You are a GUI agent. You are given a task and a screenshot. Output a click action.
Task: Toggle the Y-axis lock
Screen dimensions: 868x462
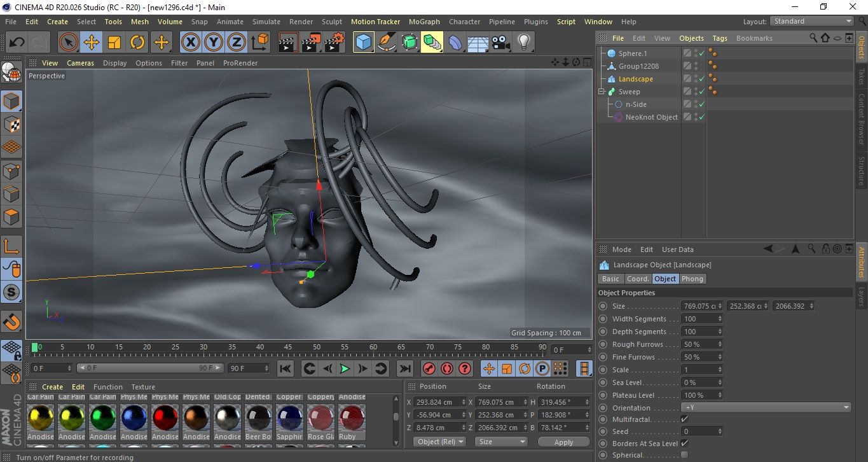coord(214,43)
